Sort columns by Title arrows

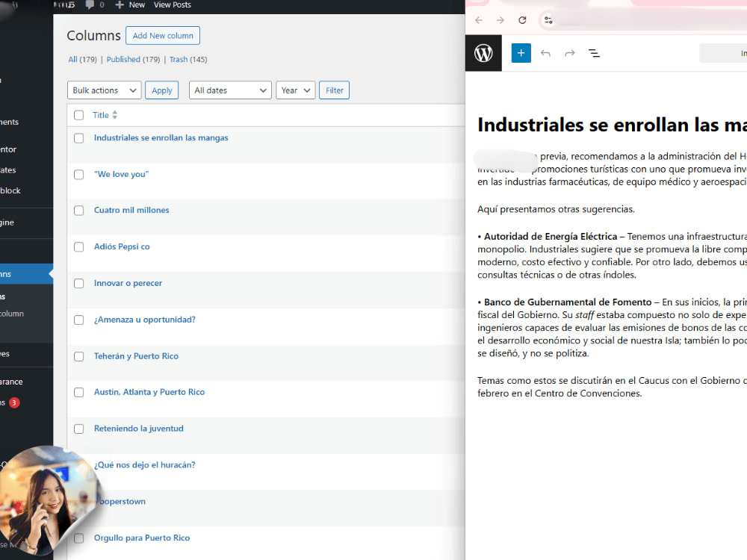click(x=115, y=115)
